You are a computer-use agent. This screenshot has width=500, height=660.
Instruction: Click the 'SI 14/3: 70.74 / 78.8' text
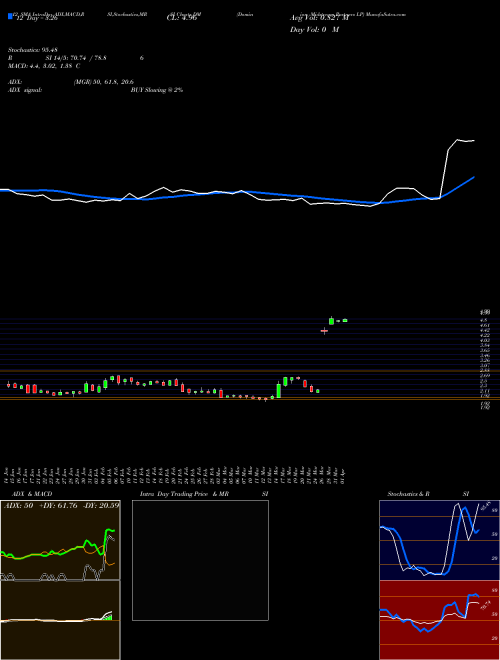(x=76, y=58)
